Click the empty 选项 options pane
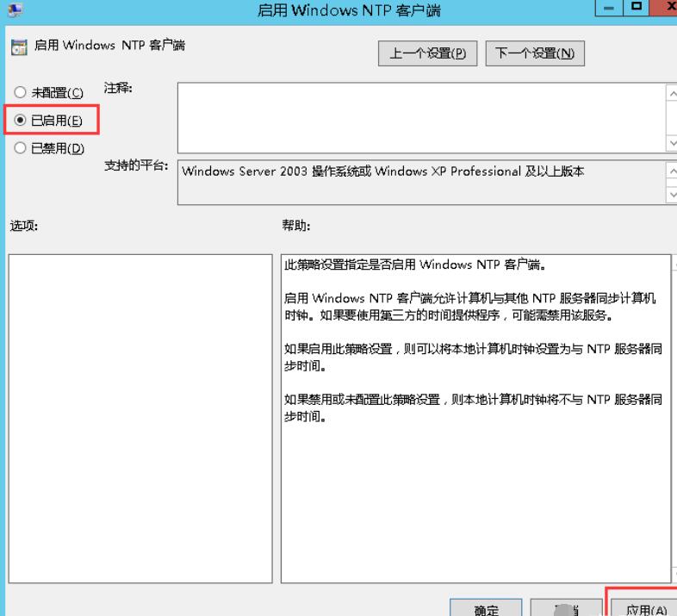 [140, 419]
